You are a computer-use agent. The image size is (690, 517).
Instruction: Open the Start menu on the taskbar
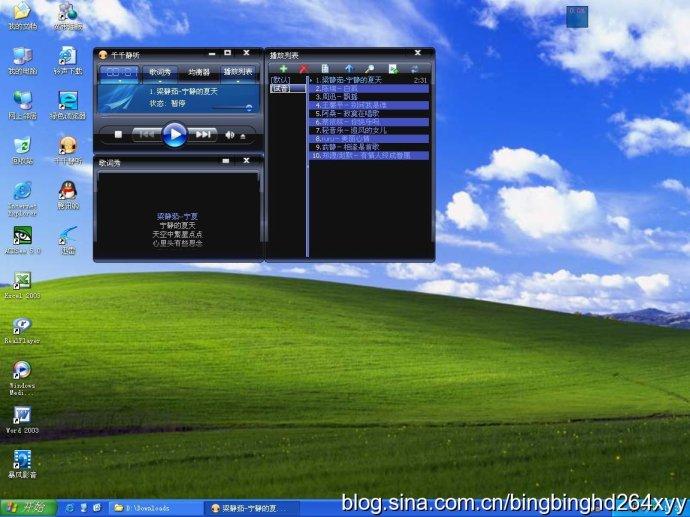click(28, 507)
